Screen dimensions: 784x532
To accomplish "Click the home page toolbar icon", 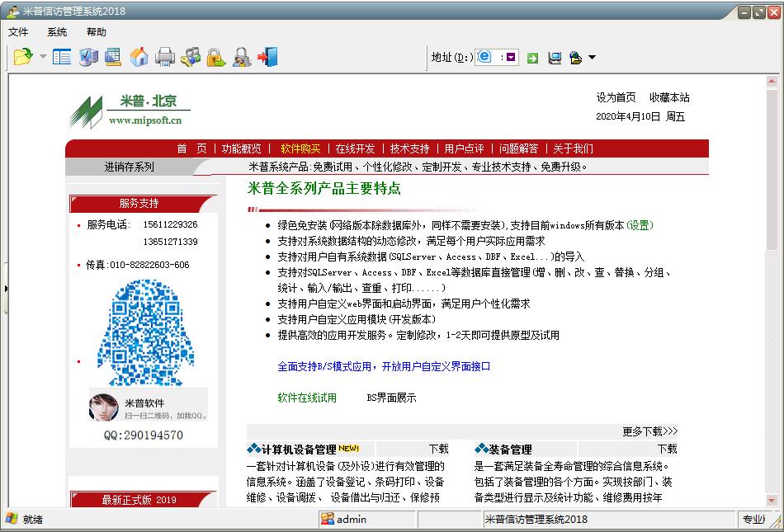I will point(139,57).
